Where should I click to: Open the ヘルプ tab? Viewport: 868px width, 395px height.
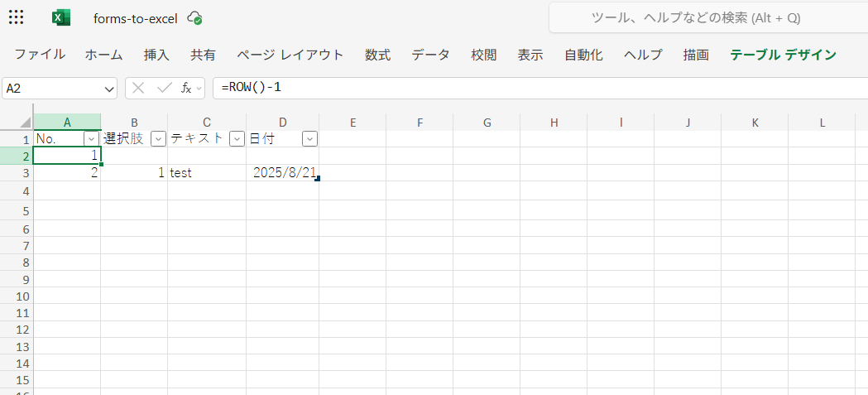[x=643, y=55]
